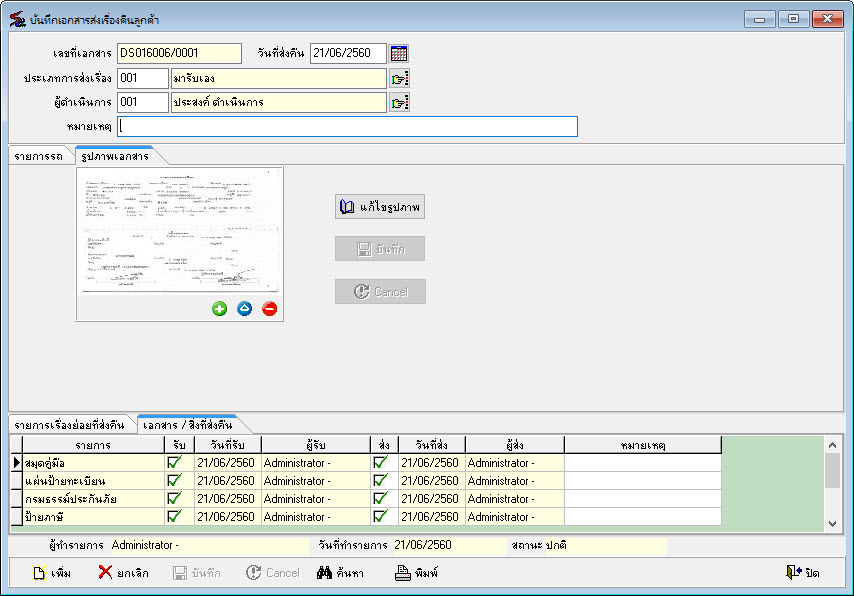Click the row indicator arrow for สมุดคู่มือ
This screenshot has width=854, height=596.
pos(16,463)
